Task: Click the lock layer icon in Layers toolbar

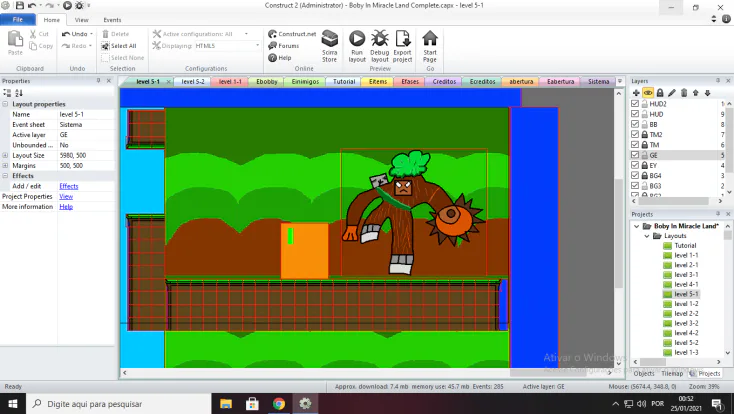Action: click(x=660, y=93)
